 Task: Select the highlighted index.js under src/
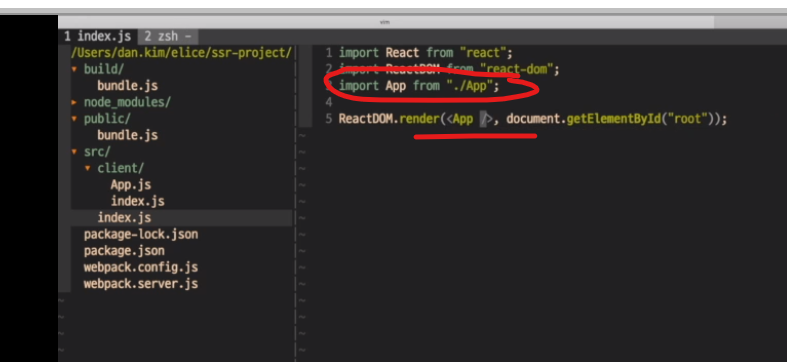click(124, 218)
